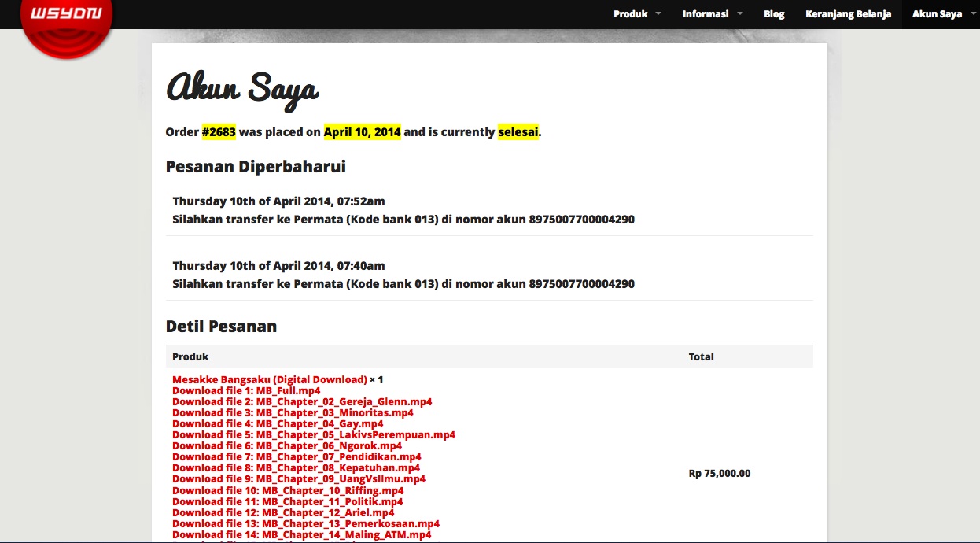Download file 1: MB_Full.mp4
This screenshot has width=980, height=543.
246,390
